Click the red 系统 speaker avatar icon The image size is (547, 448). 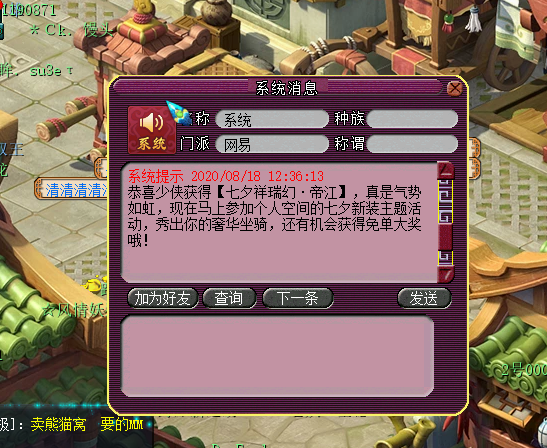click(152, 130)
